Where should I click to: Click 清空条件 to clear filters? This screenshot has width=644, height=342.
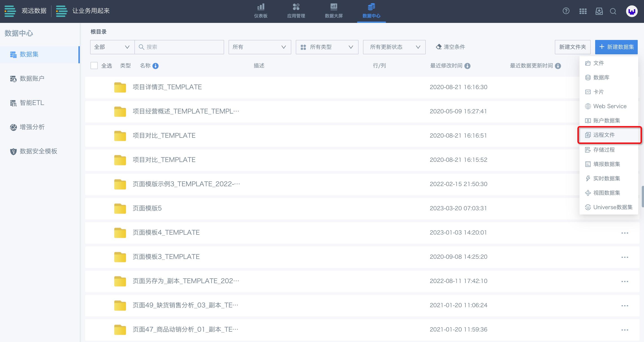coord(450,47)
